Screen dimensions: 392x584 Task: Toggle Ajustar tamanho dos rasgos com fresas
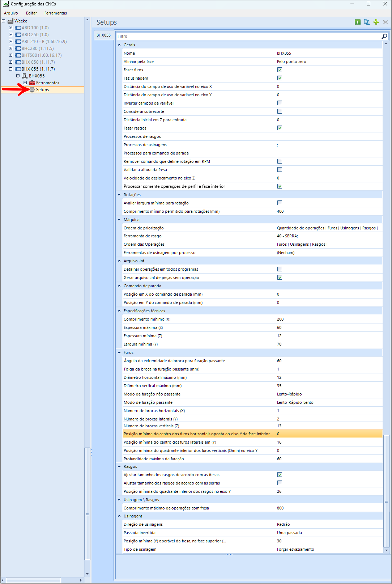(x=280, y=475)
